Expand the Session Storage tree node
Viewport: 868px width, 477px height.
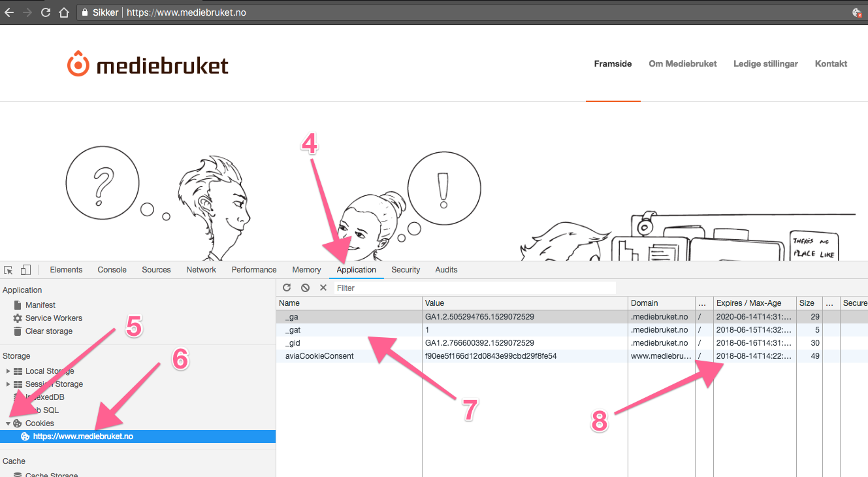coord(8,384)
